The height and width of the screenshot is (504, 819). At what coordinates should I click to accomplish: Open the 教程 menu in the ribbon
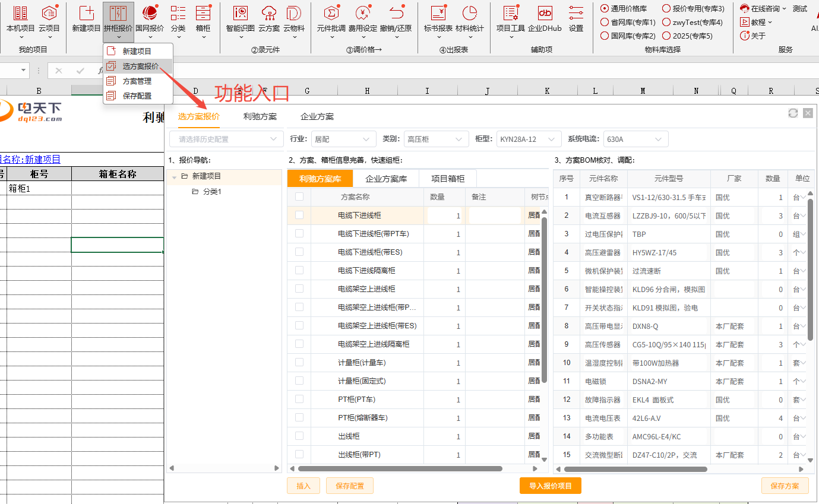point(756,22)
